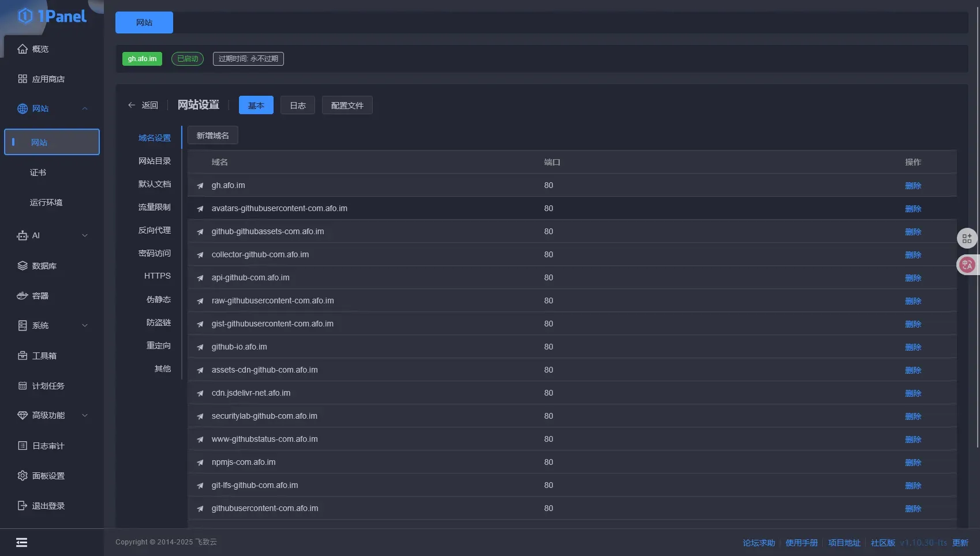Open the toolbox icon
Image resolution: width=980 pixels, height=556 pixels.
(23, 356)
